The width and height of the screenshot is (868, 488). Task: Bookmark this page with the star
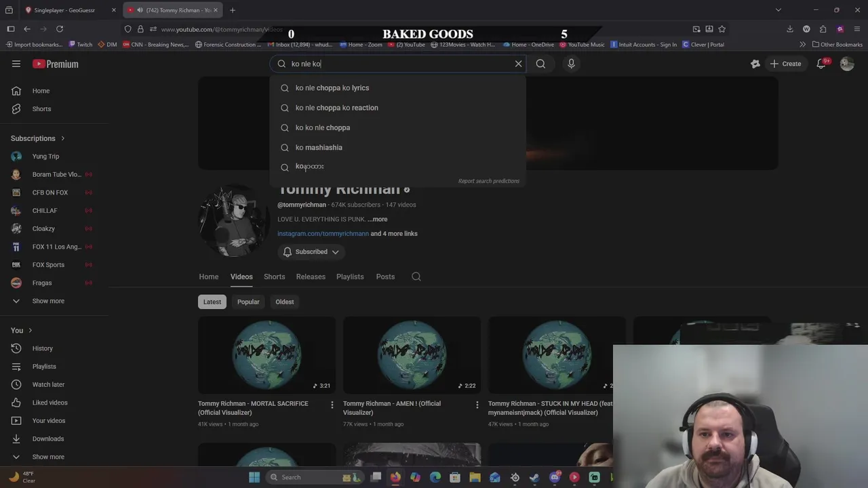click(722, 29)
